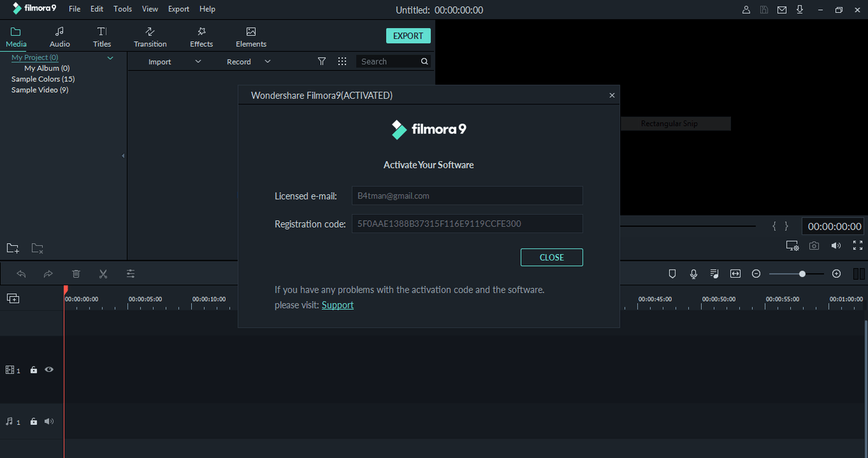Toggle the grid view icon
This screenshot has height=458, width=868.
point(342,61)
